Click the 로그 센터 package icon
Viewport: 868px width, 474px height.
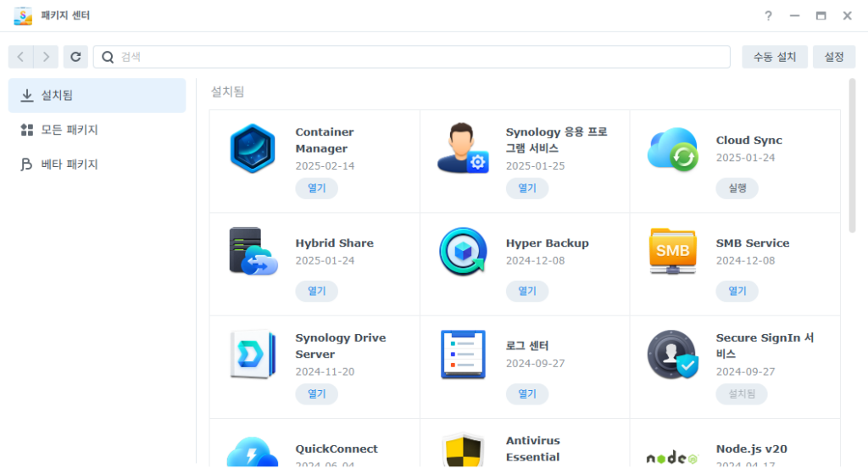pos(463,354)
